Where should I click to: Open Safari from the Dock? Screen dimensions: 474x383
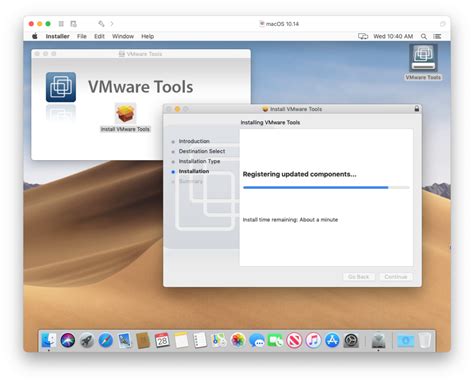tap(106, 340)
